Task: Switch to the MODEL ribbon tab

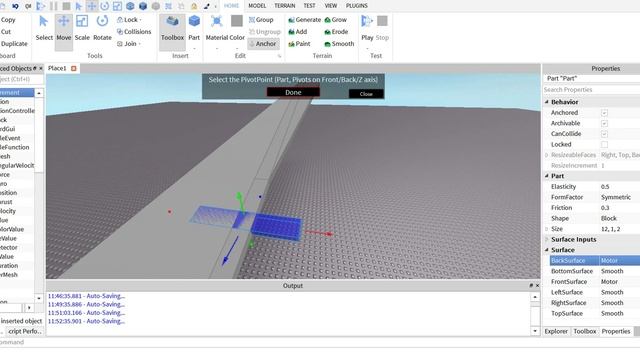Action: pyautogui.click(x=257, y=6)
